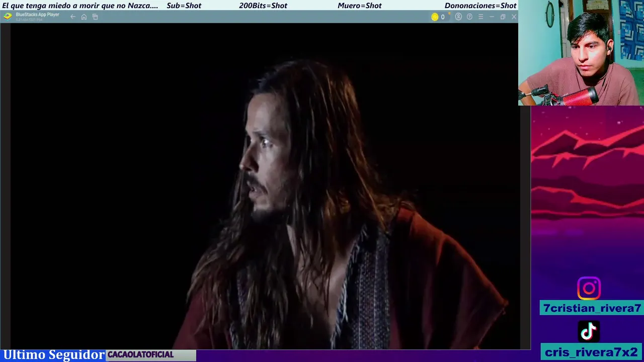Click the 'El que tenga miedo' banner text
This screenshot has width=644, height=362.
pos(80,6)
